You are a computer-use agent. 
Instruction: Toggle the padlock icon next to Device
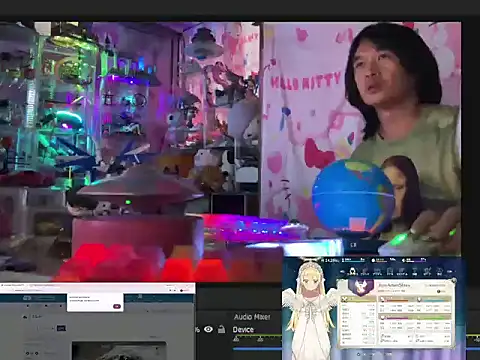pyautogui.click(x=221, y=329)
